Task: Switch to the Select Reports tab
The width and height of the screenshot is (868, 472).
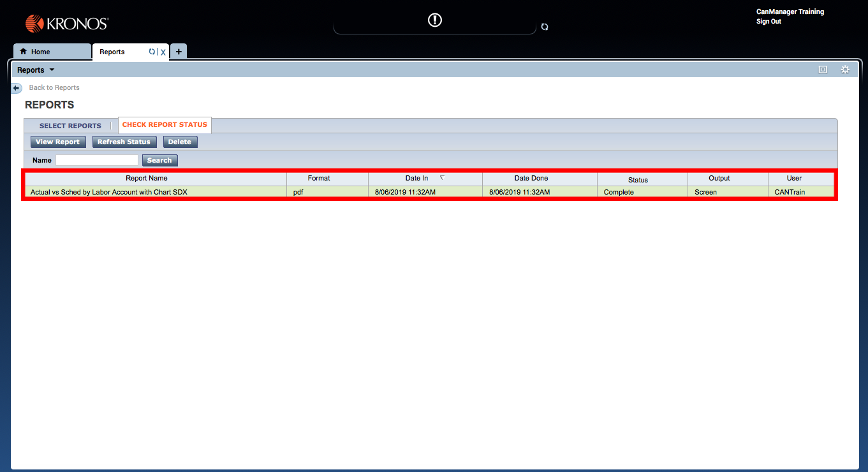Action: pyautogui.click(x=70, y=125)
